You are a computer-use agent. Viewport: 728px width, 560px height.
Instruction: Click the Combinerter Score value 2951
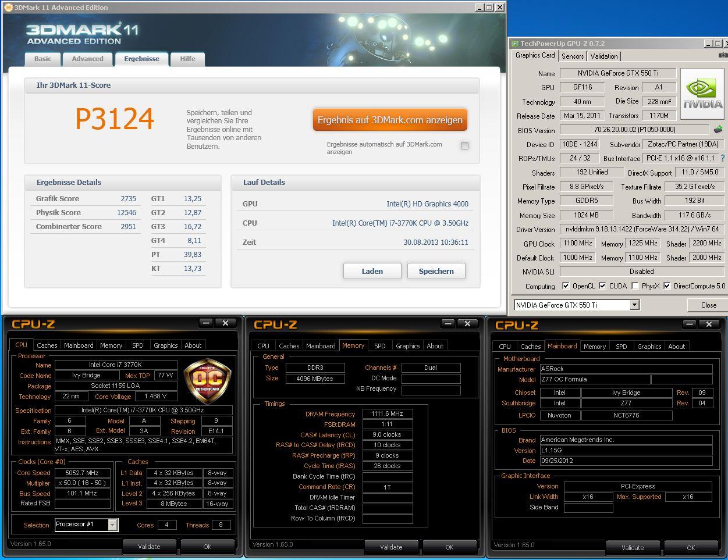coord(128,226)
